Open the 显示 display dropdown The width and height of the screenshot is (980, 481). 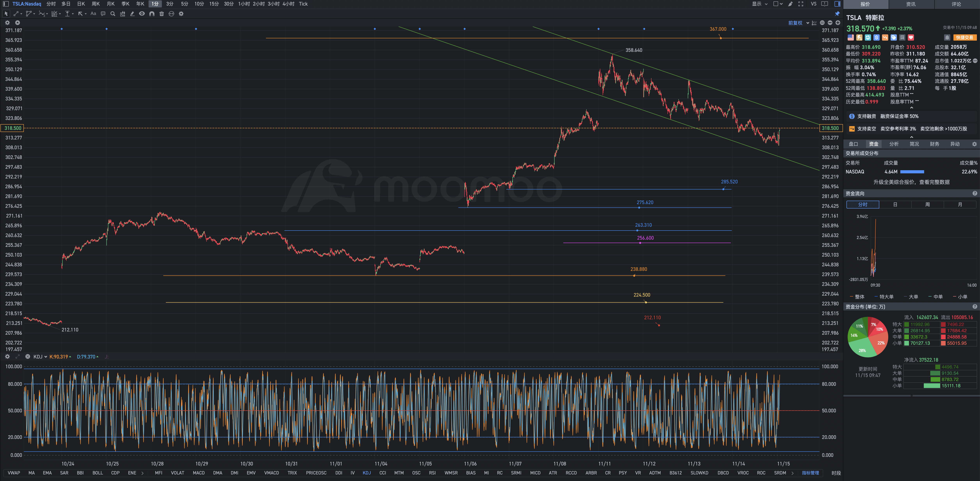759,4
